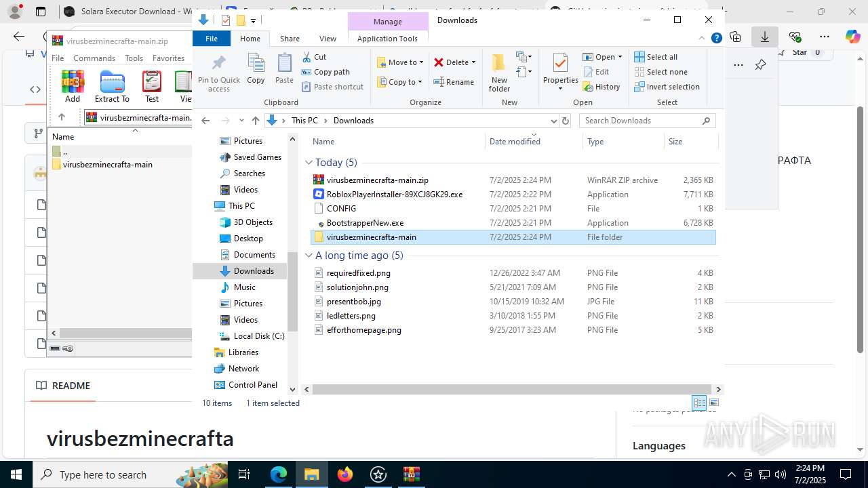Open Firefox from taskbar
This screenshot has height=488, width=868.
click(345, 474)
